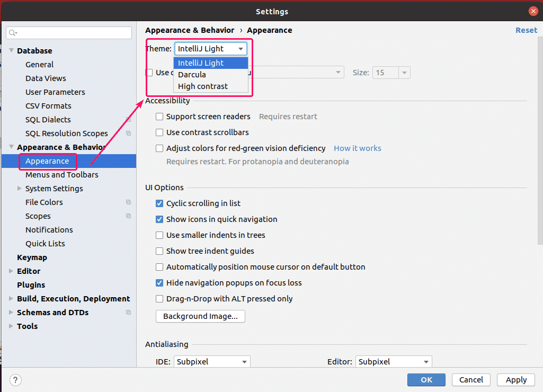Click the settings search field

[x=69, y=33]
